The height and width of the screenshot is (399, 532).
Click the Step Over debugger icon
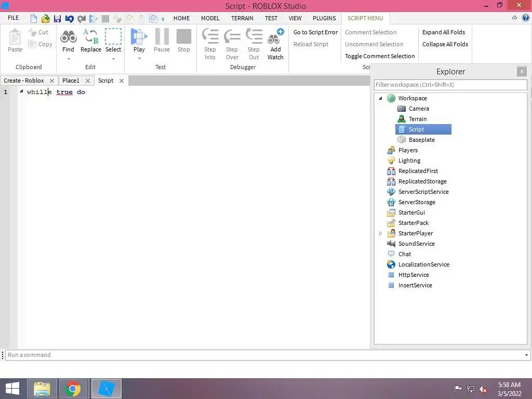[x=232, y=44]
